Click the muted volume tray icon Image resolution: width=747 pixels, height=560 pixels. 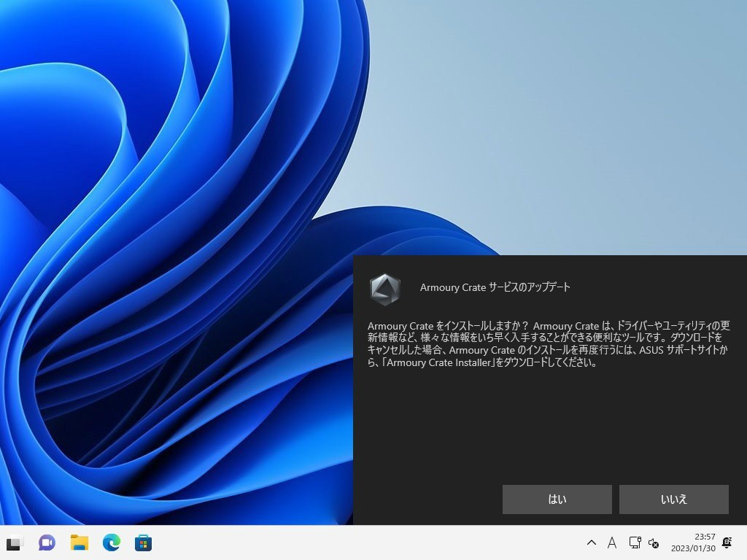654,543
